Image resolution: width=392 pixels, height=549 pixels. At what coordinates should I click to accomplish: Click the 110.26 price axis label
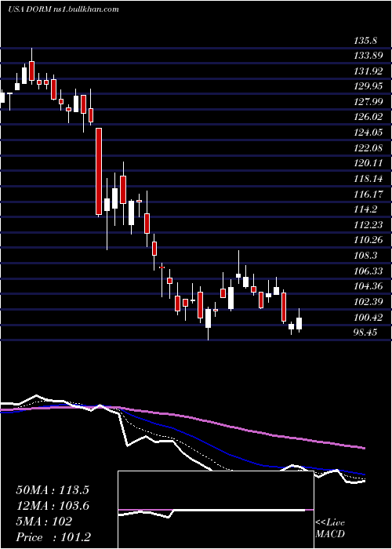tap(368, 240)
